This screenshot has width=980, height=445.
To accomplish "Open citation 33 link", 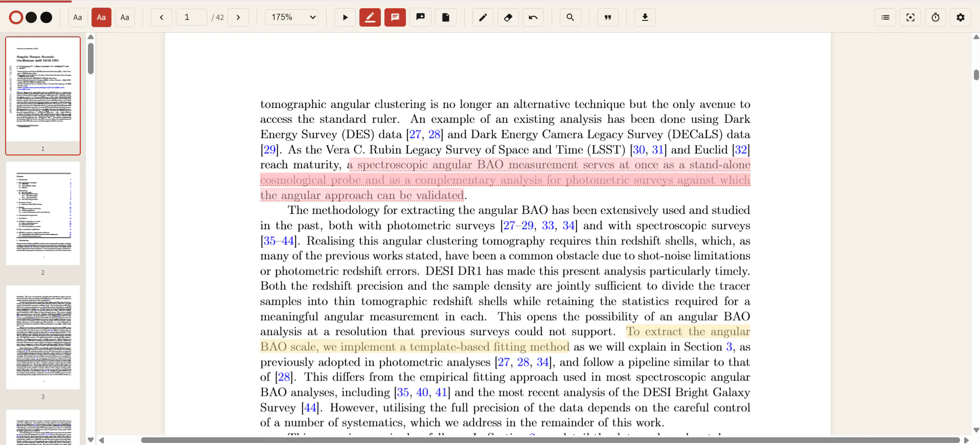I will tap(548, 226).
